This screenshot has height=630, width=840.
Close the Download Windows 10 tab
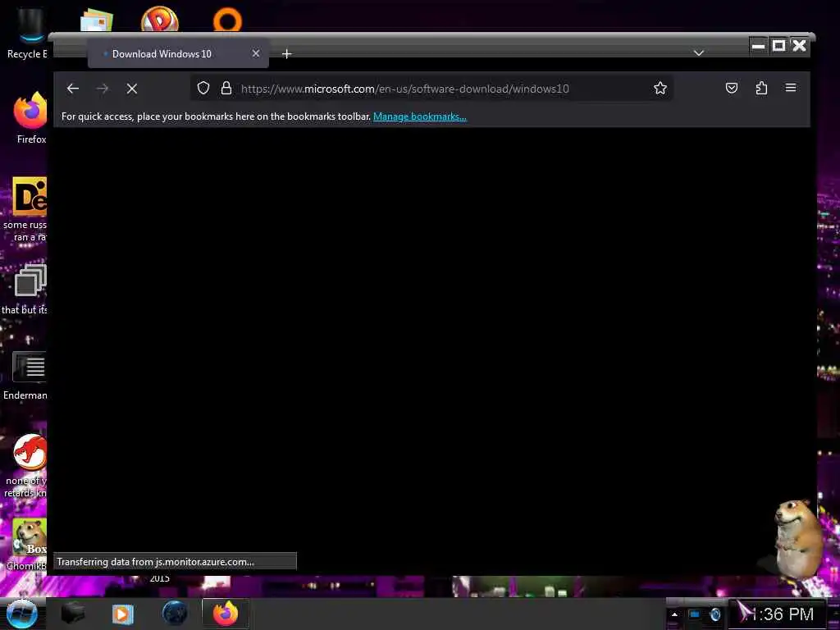[x=256, y=53]
